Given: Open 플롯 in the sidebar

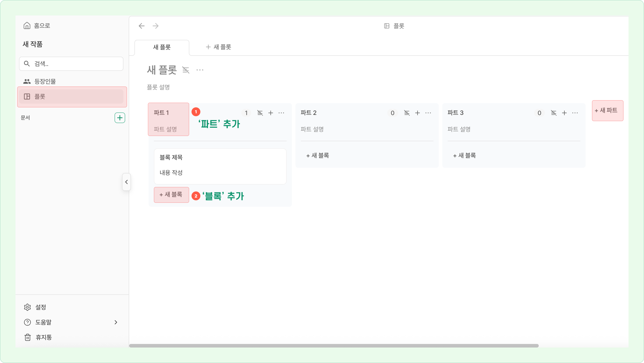Looking at the screenshot, I should [x=71, y=97].
